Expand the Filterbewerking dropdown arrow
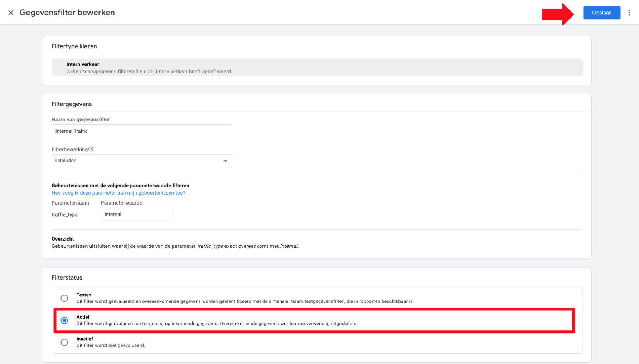Image resolution: width=639 pixels, height=364 pixels. (x=225, y=161)
